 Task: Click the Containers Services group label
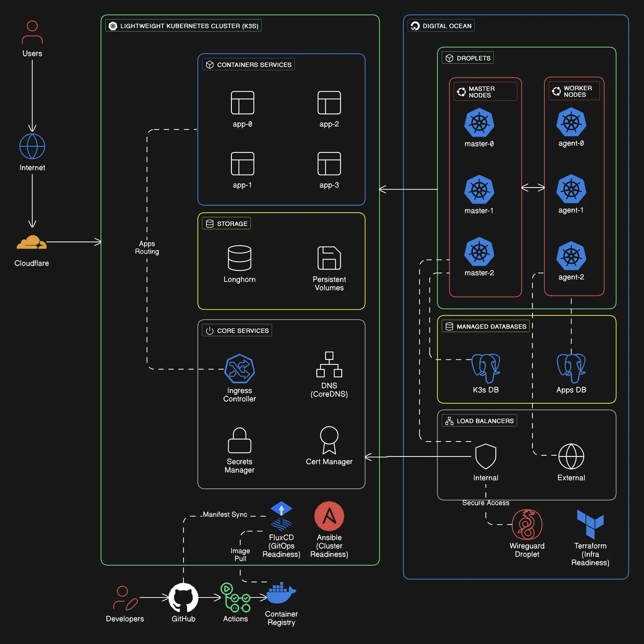[248, 64]
